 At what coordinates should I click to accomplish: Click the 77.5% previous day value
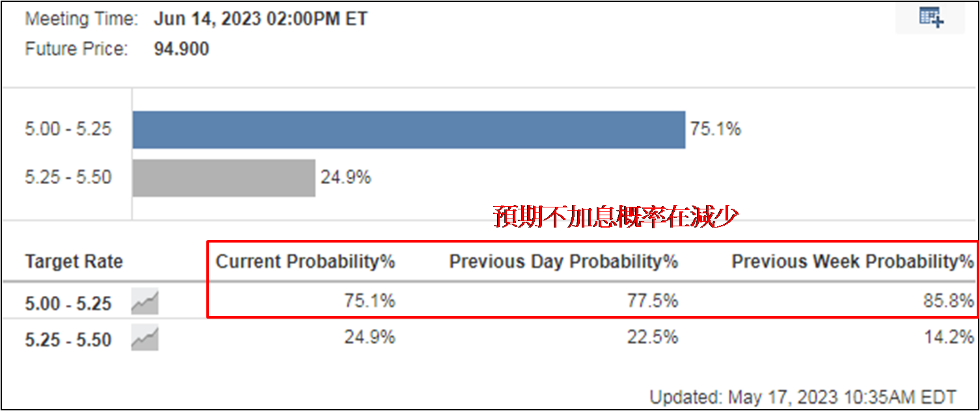(655, 301)
